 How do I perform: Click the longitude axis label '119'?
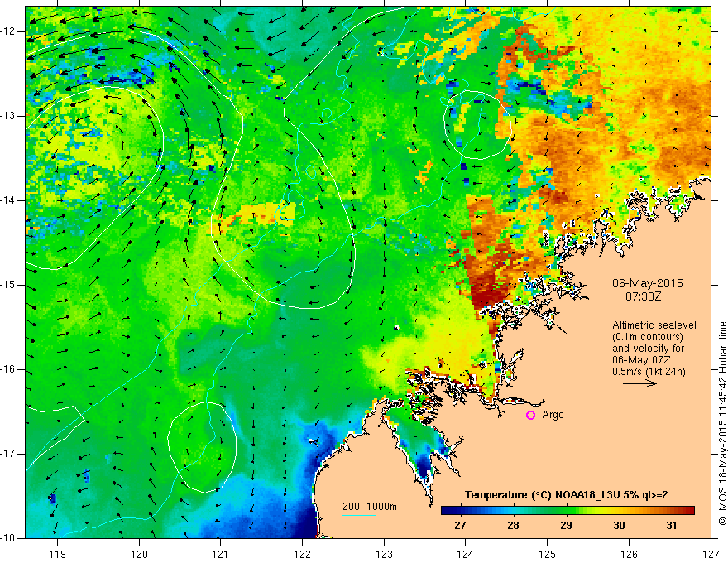(58, 554)
